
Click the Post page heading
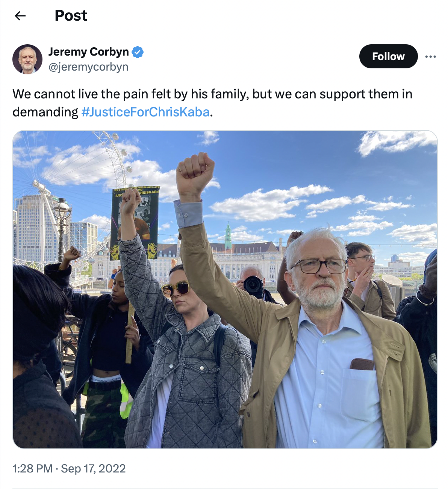(x=71, y=15)
